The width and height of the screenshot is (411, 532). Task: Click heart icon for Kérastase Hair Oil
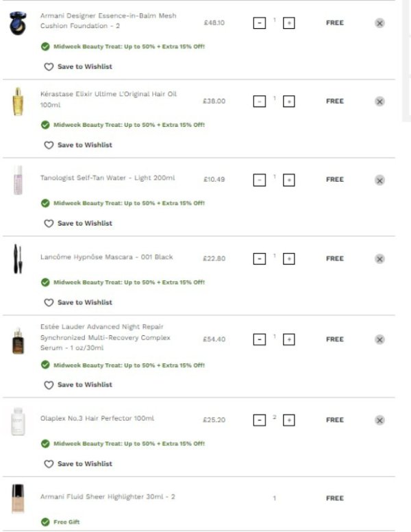(49, 145)
